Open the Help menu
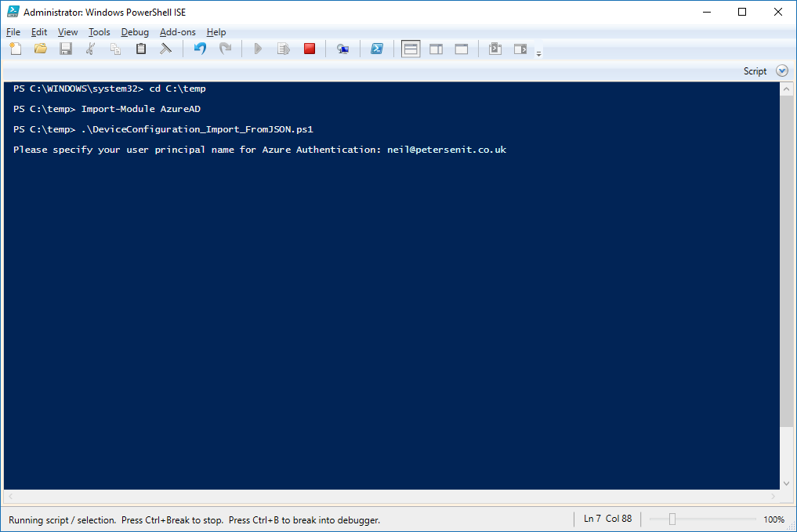Image resolution: width=797 pixels, height=532 pixels. (216, 32)
